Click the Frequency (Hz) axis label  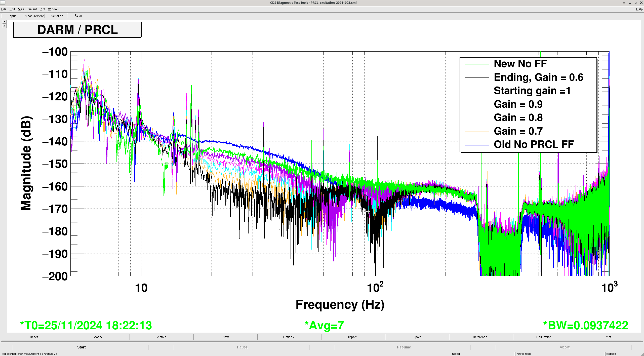coord(340,305)
